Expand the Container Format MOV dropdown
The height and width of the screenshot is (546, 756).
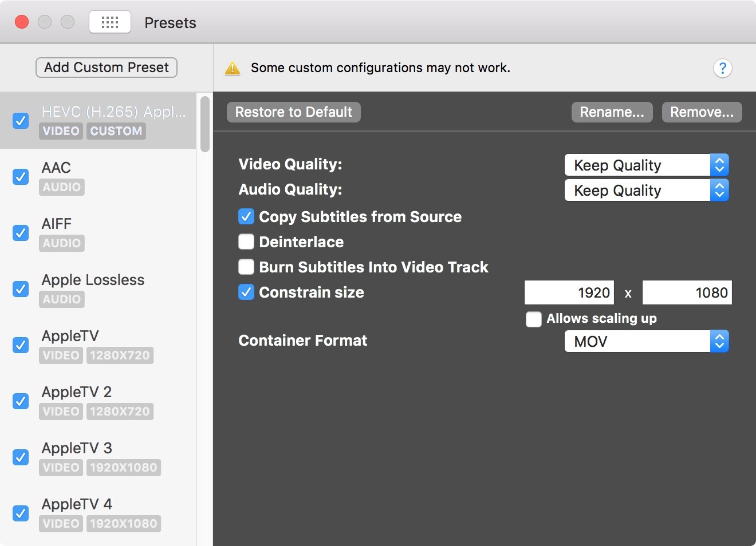click(646, 342)
